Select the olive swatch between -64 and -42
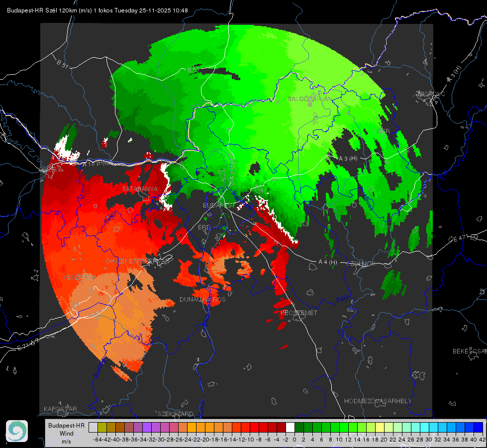487x448 pixels. [102, 428]
